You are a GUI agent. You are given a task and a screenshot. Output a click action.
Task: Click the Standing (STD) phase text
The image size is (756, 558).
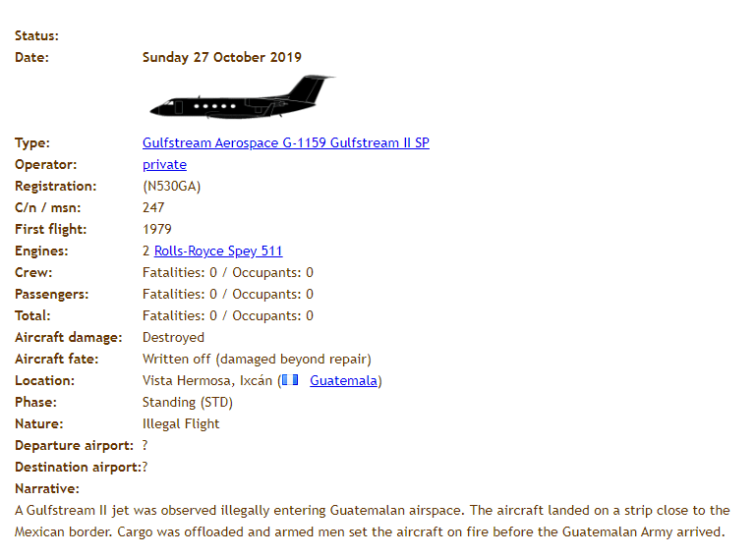[188, 402]
